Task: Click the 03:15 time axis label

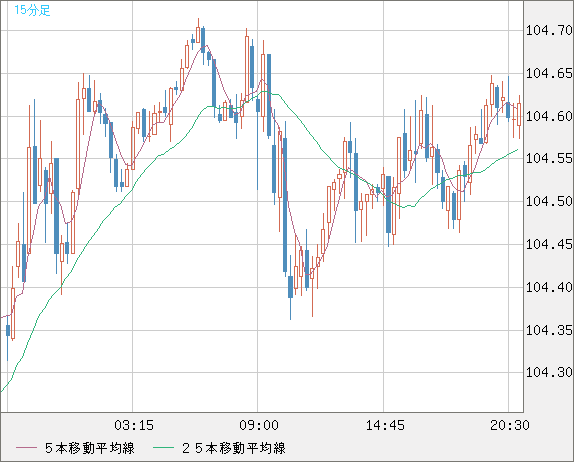Action: click(134, 425)
